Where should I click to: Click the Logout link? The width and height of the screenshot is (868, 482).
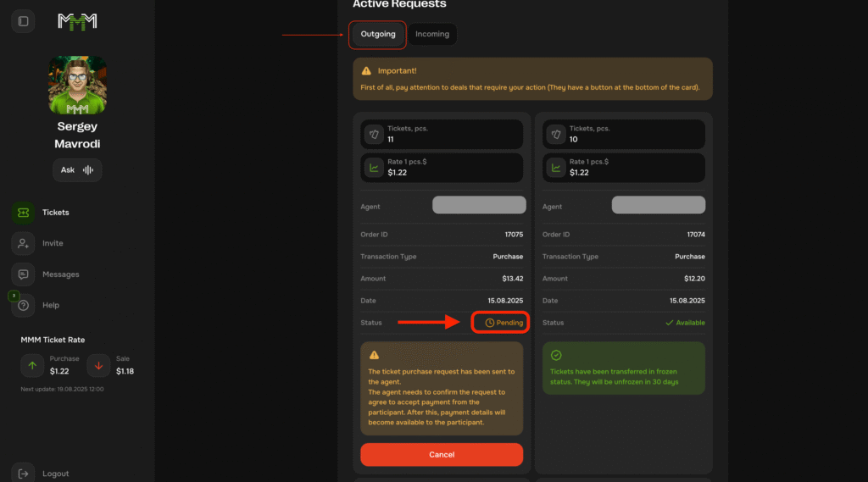click(55, 474)
